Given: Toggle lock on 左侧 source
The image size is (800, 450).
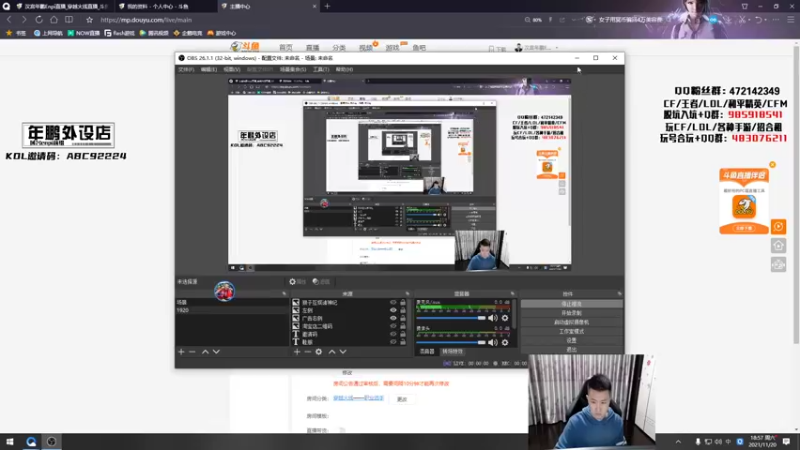Looking at the screenshot, I should coord(403,310).
